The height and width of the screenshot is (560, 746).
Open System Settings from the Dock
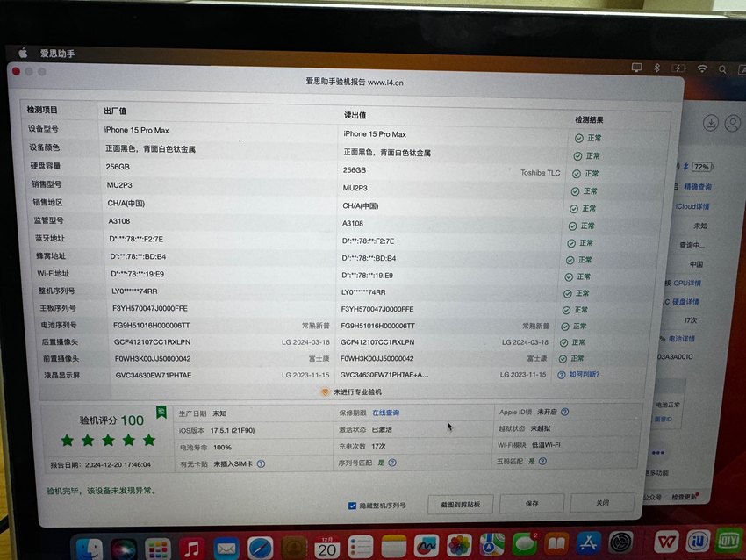[x=620, y=542]
